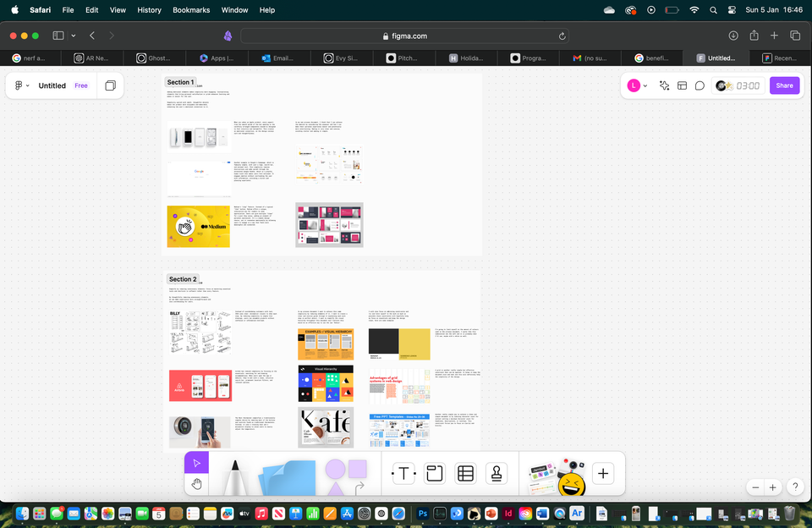This screenshot has height=528, width=812.
Task: Open the Safari sidebar chevron dropdown
Action: coord(74,36)
